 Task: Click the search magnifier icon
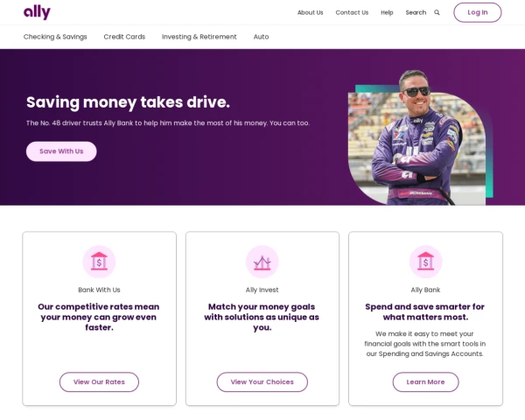pyautogui.click(x=437, y=12)
